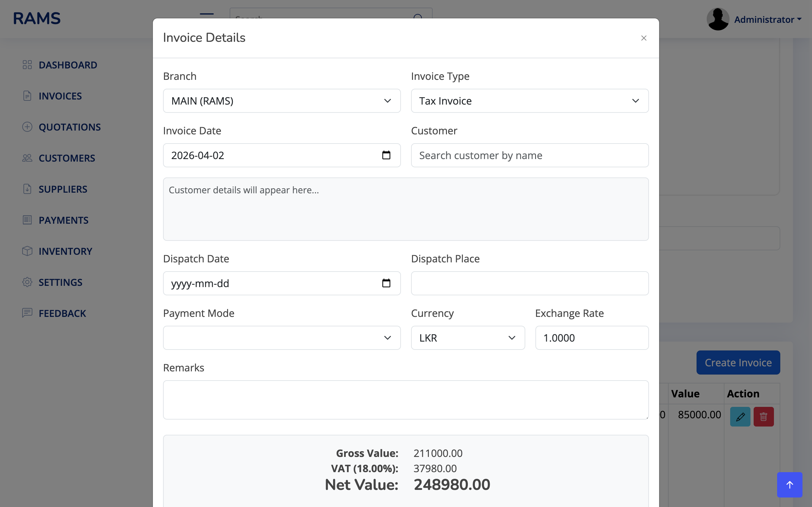Open the Branch dropdown showing MAIN (RAMS)
Viewport: 812px width, 507px height.
[282, 100]
